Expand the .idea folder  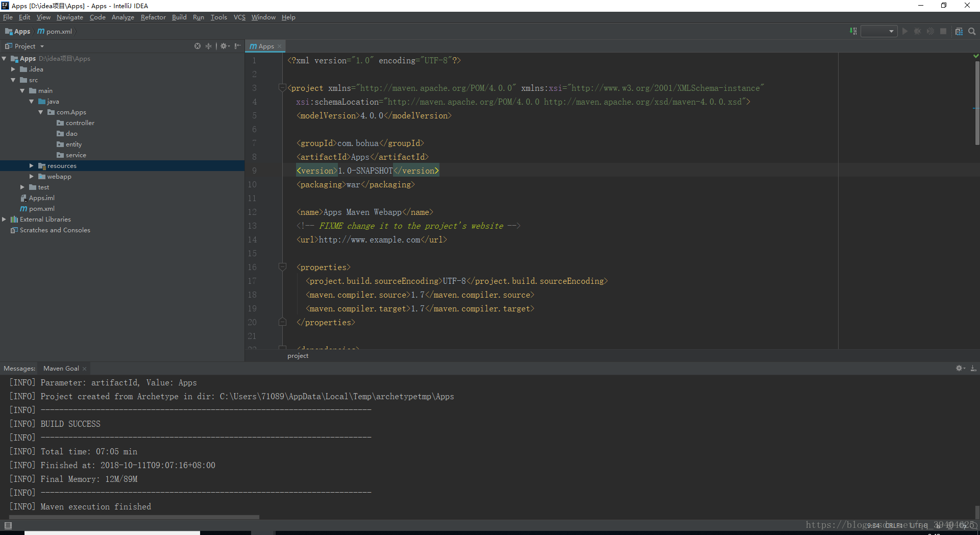(x=13, y=69)
